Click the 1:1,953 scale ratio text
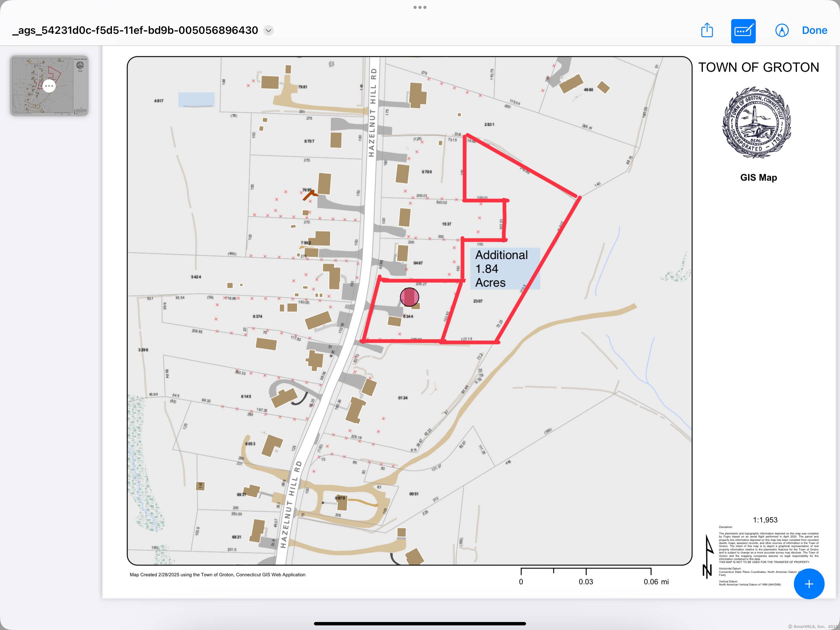The height and width of the screenshot is (630, 840). click(x=765, y=520)
